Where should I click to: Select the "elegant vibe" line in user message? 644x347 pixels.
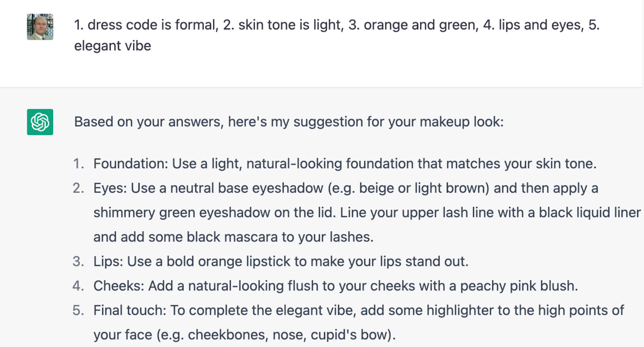coord(113,46)
